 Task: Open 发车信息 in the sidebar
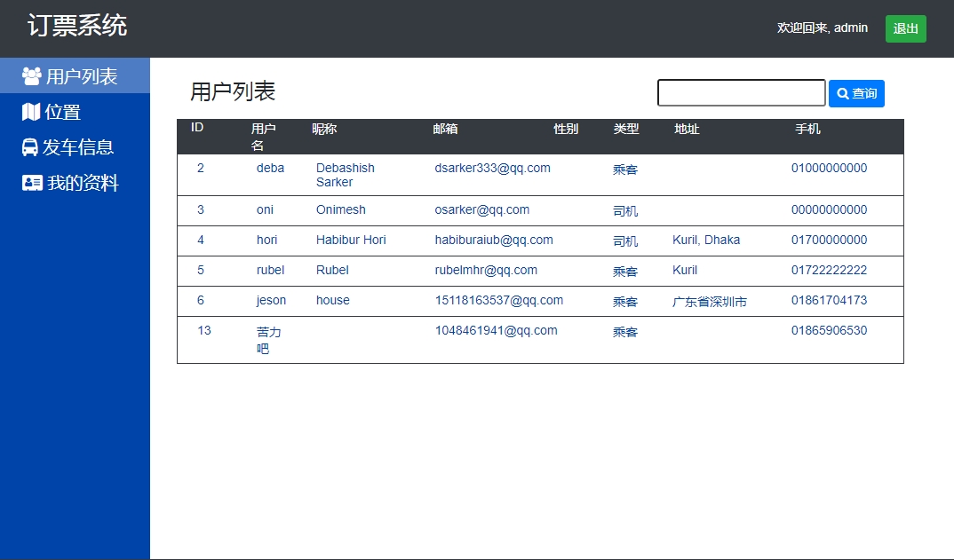(79, 147)
